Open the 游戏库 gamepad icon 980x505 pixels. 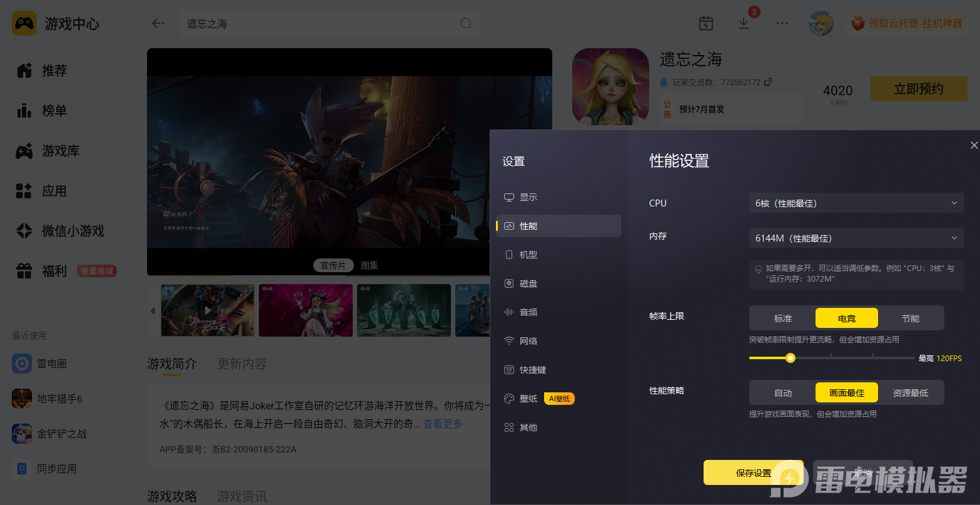click(x=24, y=151)
